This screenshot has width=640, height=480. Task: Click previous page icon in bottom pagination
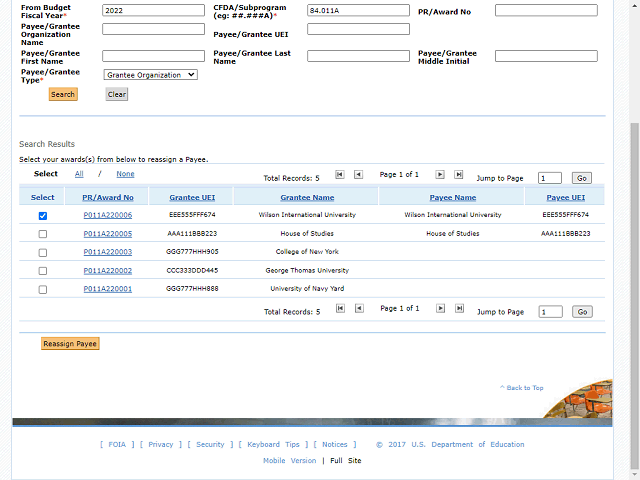coord(359,309)
